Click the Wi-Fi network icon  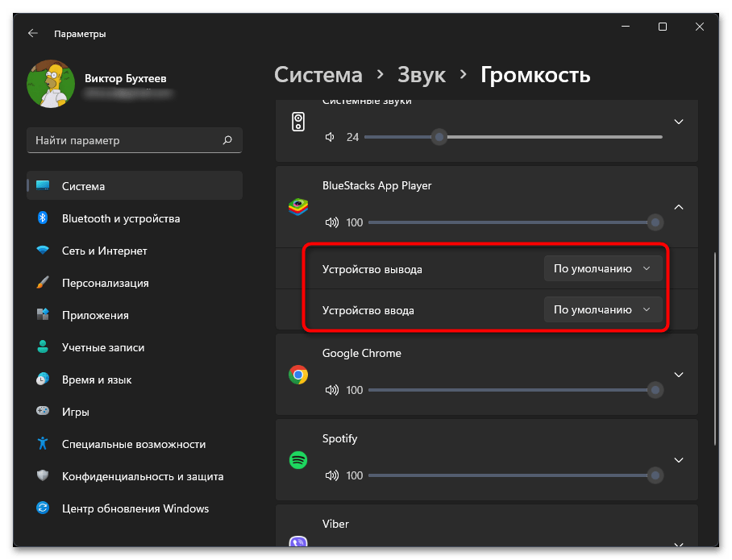43,250
